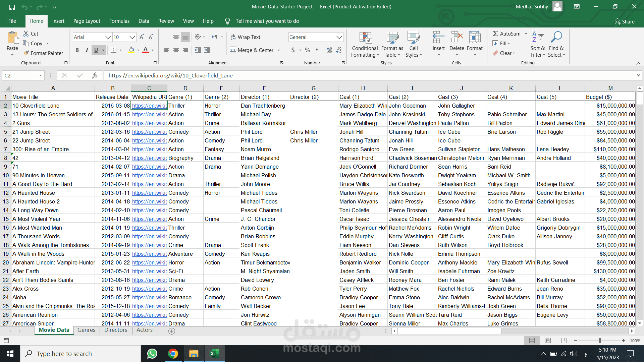Viewport: 644px width, 362px height.
Task: Open Chrome from the Windows taskbar
Action: click(x=173, y=354)
